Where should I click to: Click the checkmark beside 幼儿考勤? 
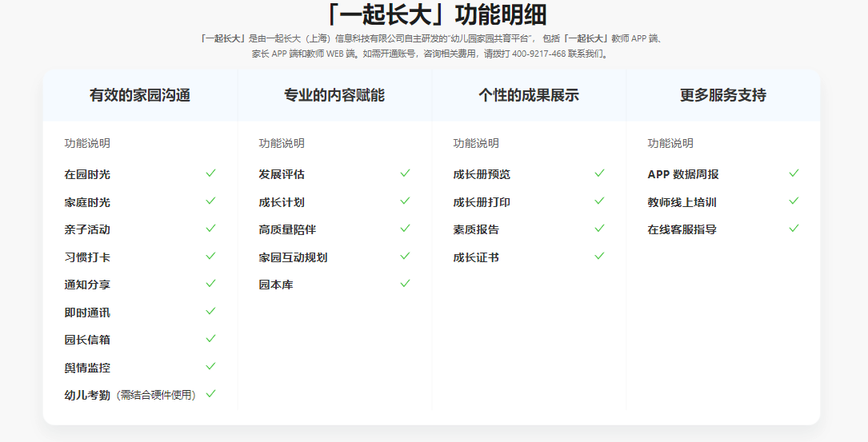pyautogui.click(x=210, y=394)
